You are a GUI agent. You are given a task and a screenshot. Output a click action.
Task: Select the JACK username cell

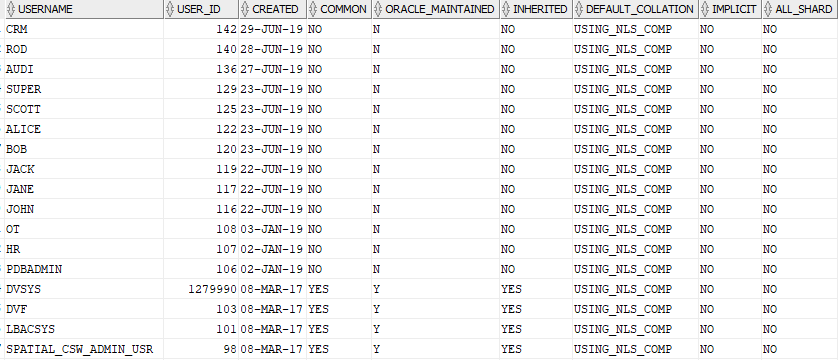pyautogui.click(x=84, y=169)
